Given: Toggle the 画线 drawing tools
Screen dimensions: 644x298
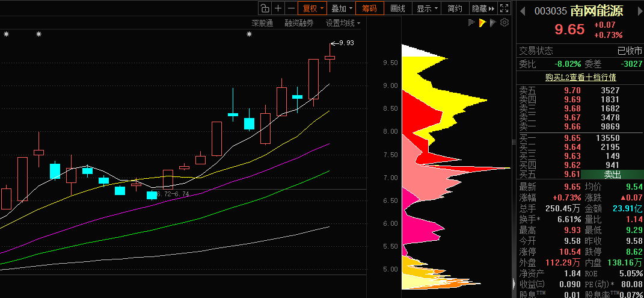Looking at the screenshot, I should coord(397,8).
